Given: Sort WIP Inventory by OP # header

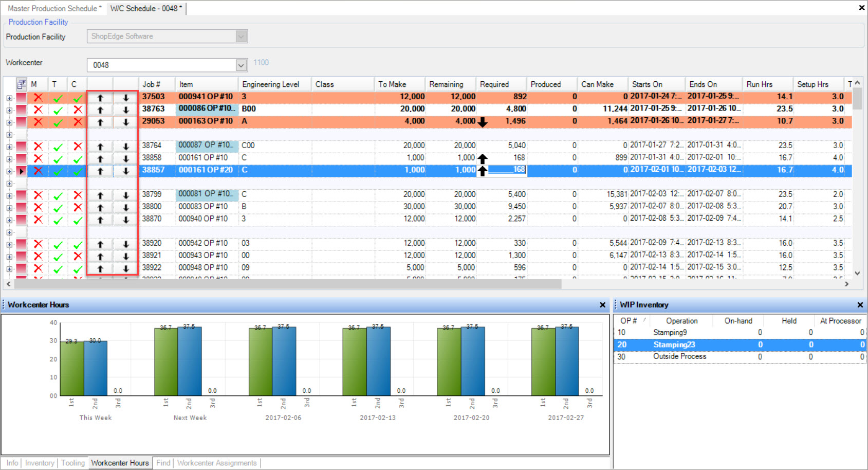Looking at the screenshot, I should click(x=632, y=320).
